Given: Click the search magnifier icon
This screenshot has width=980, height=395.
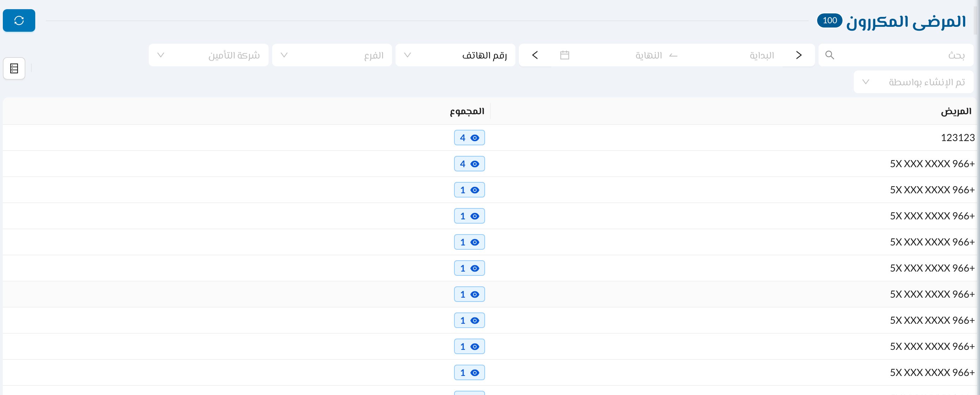Looking at the screenshot, I should point(830,55).
